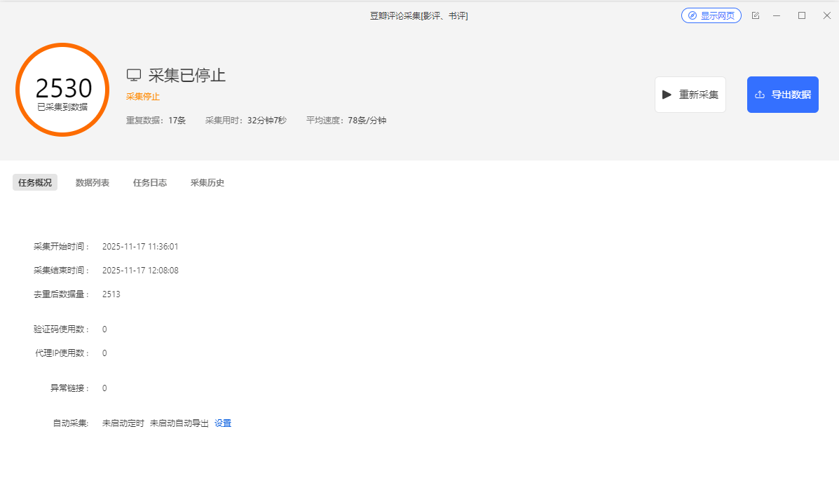Minimize the collection window

point(777,15)
